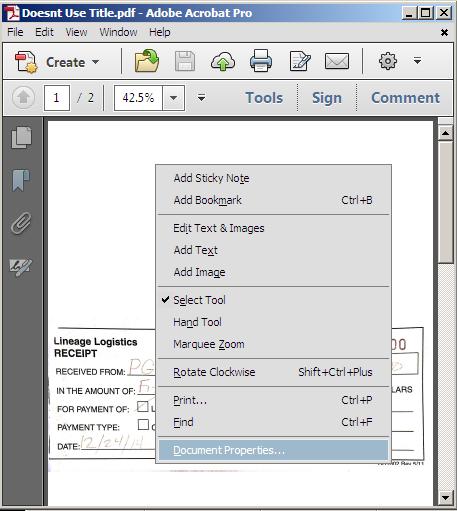Screen dimensions: 457x511
Task: Click the page number input field
Action: pyautogui.click(x=57, y=98)
